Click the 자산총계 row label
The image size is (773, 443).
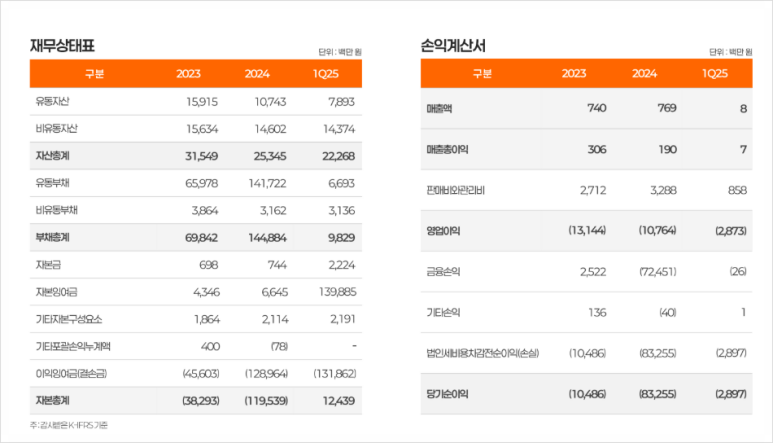click(52, 156)
